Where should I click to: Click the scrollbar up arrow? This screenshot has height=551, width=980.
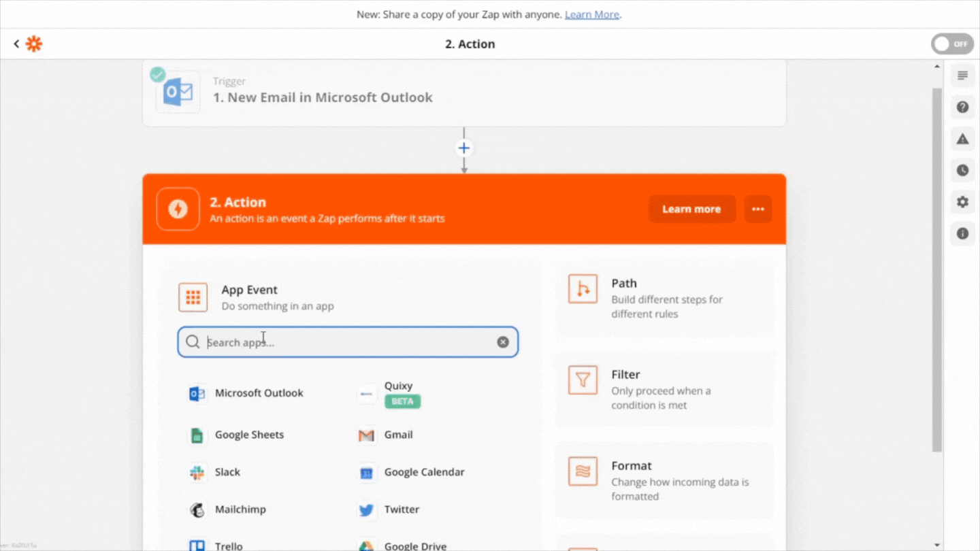pyautogui.click(x=937, y=66)
